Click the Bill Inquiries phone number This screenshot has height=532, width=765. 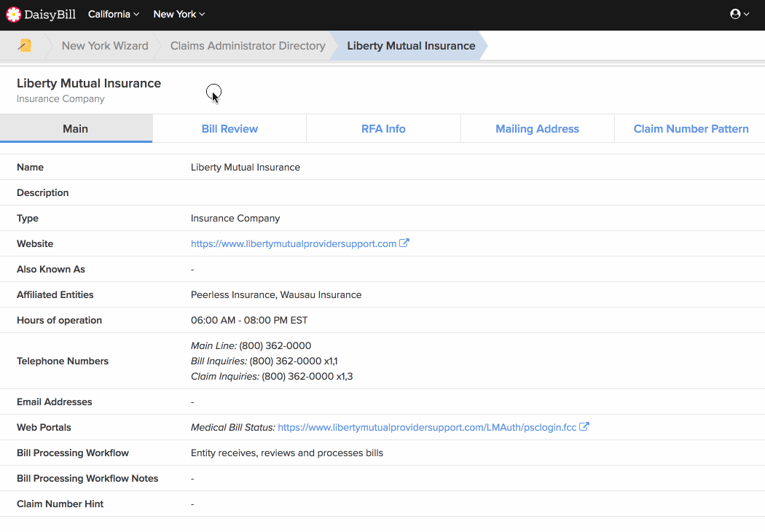[293, 361]
